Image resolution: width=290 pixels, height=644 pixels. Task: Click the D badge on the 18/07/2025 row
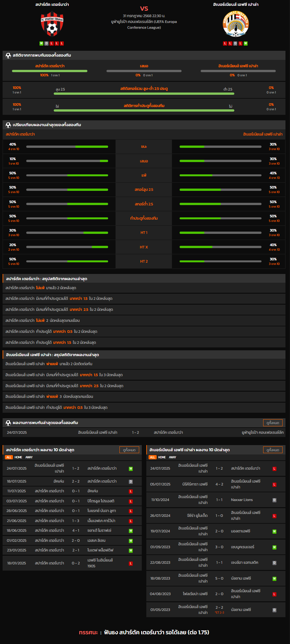131,482
